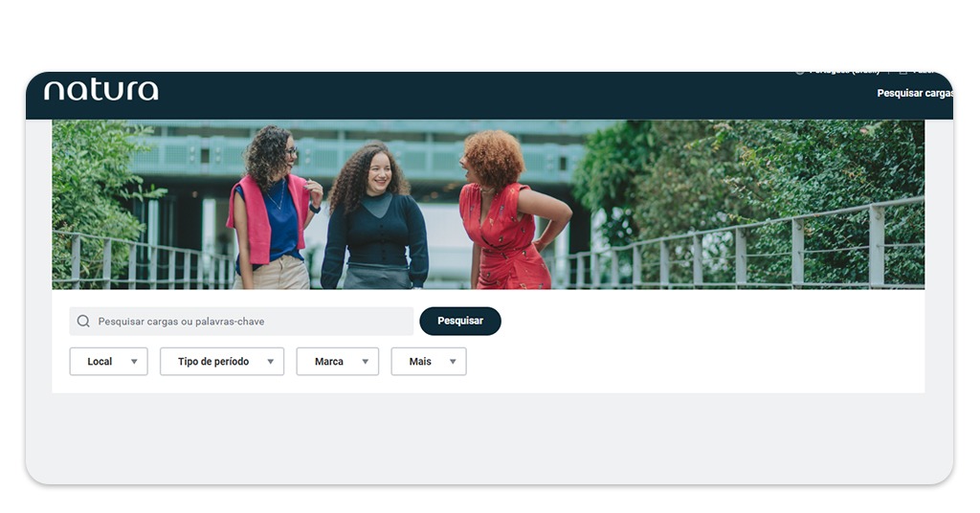Click the arrow on the Local filter
The width and height of the screenshot is (980, 513).
(134, 362)
